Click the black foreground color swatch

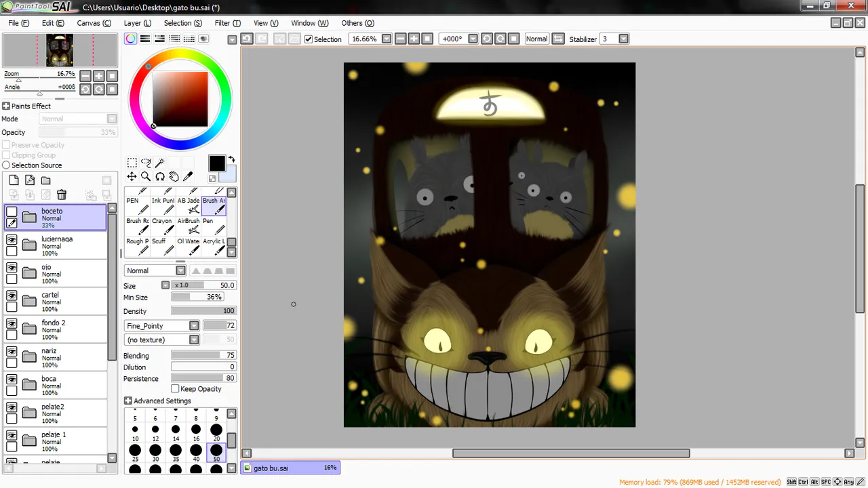tap(216, 163)
